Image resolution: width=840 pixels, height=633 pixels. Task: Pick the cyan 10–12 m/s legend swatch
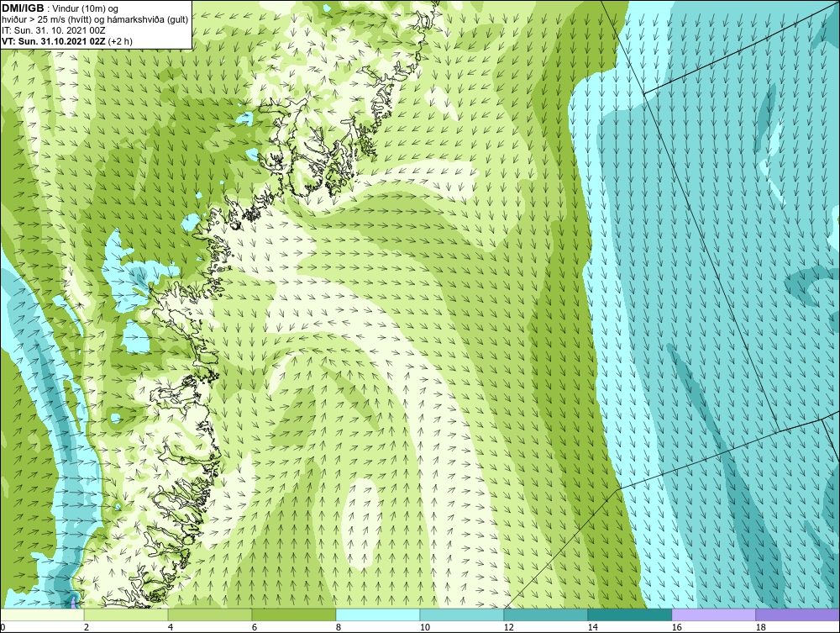click(462, 615)
